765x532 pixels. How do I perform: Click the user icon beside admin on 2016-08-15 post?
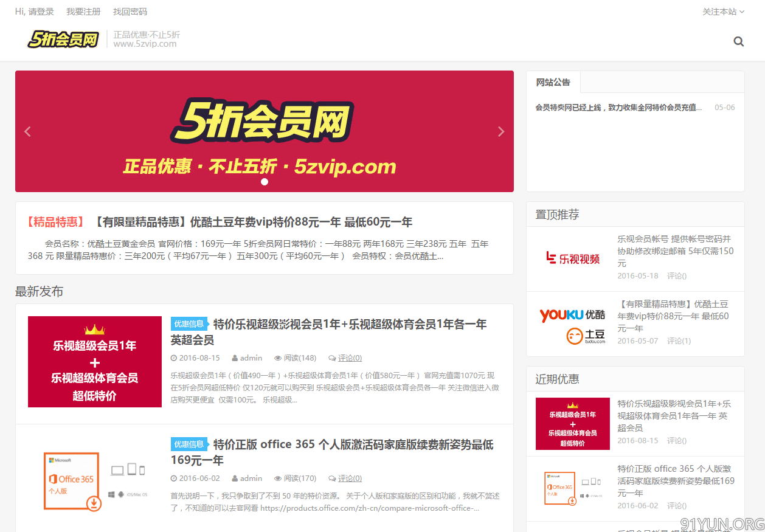coord(235,358)
